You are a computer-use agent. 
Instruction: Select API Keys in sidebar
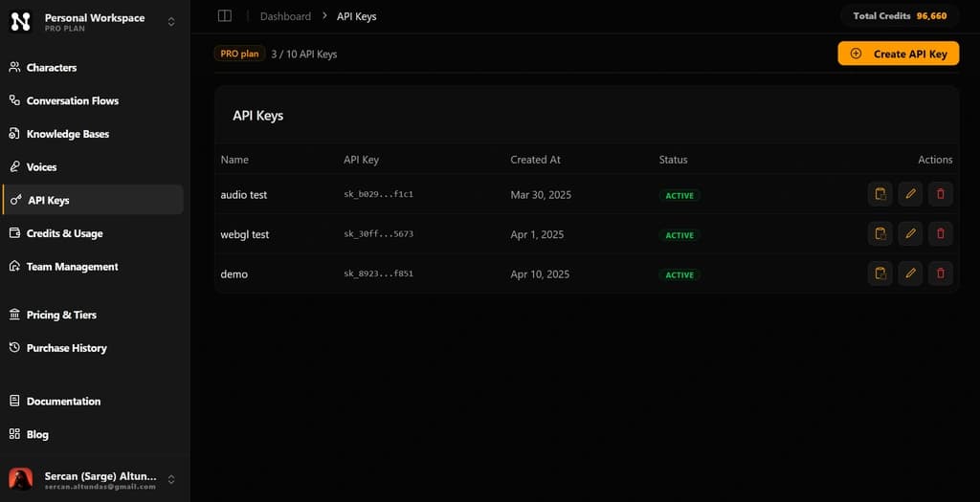coord(93,200)
